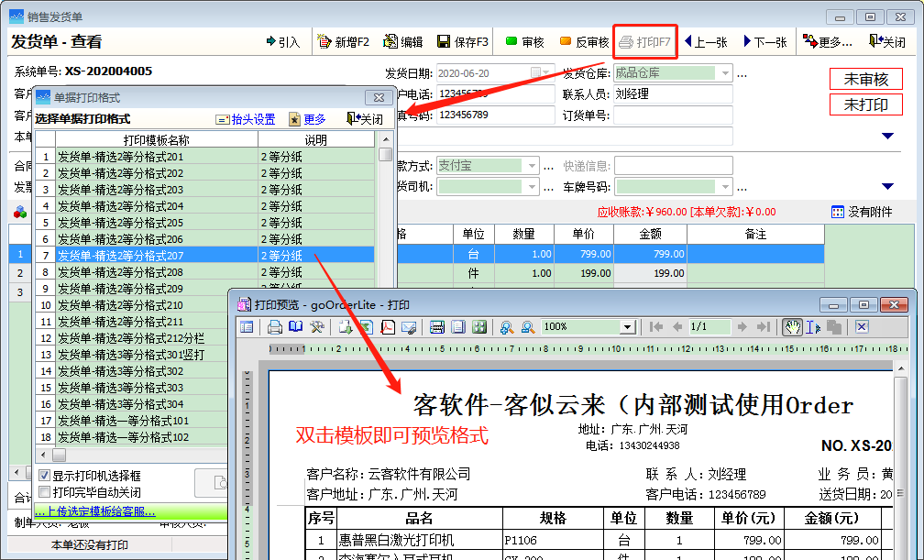Click the 引入 import toolbar button
The image size is (924, 560).
[x=283, y=42]
